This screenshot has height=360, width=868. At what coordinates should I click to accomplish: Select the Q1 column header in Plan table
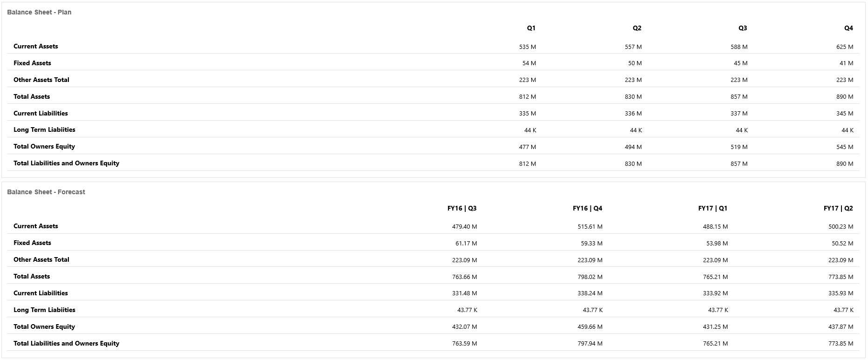coord(531,28)
